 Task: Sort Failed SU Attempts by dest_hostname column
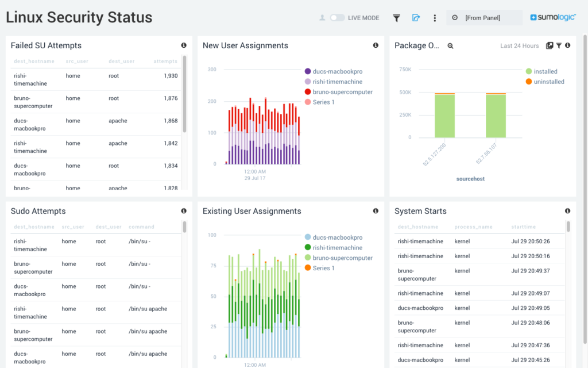pyautogui.click(x=34, y=61)
